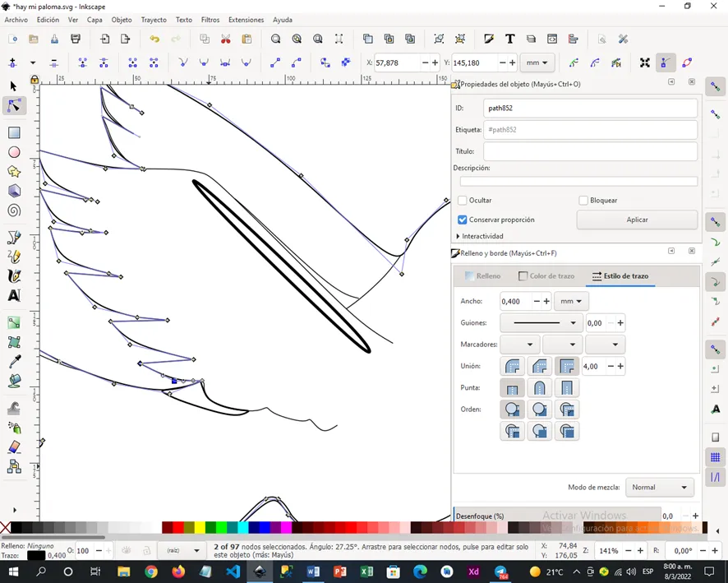Open the Guiones dash pattern dropdown
Viewport: 728px width, 583px height.
[x=541, y=323]
